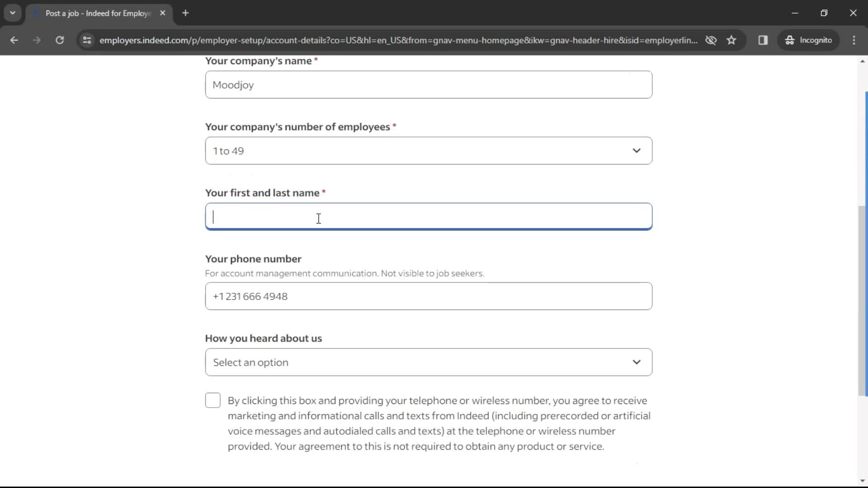This screenshot has width=868, height=488.
Task: Open the number of employees dropdown
Action: click(429, 151)
